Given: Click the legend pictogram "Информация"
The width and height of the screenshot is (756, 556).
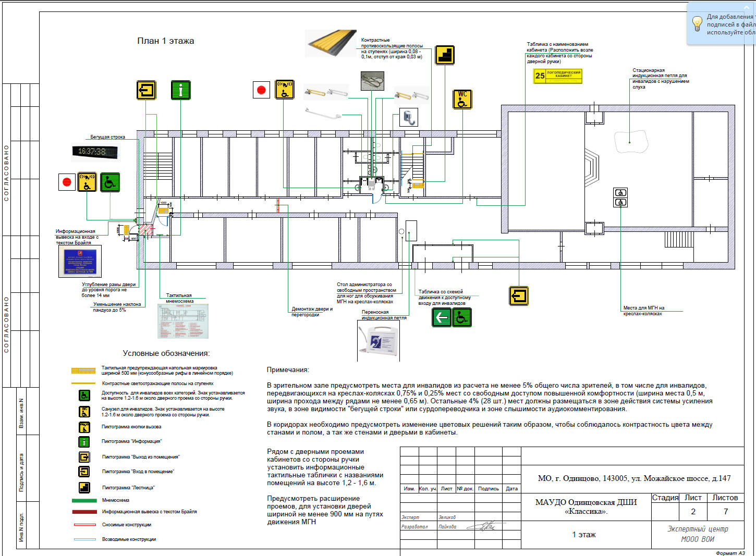Looking at the screenshot, I should tap(84, 442).
